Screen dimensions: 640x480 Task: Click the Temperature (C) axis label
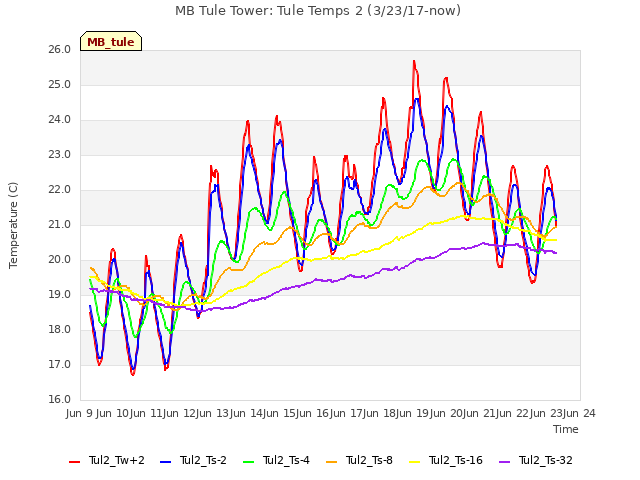pos(13,225)
